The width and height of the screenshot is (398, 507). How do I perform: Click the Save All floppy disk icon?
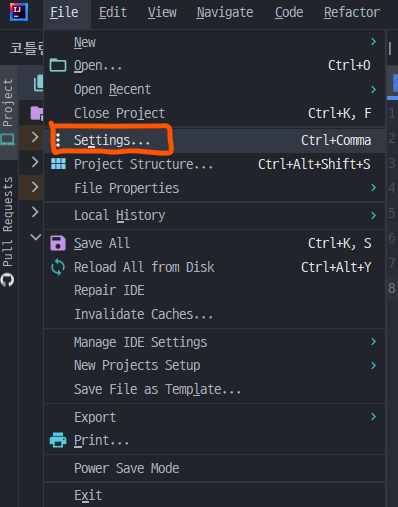[x=58, y=243]
